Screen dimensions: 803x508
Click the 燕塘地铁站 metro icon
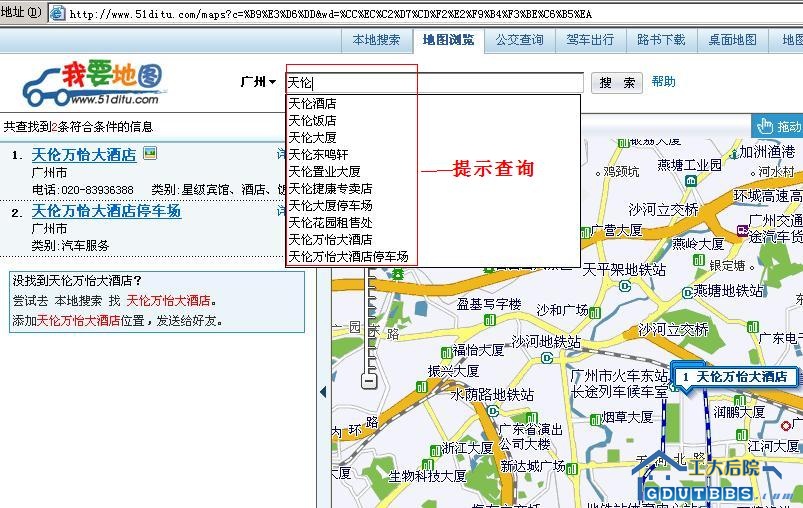(688, 293)
